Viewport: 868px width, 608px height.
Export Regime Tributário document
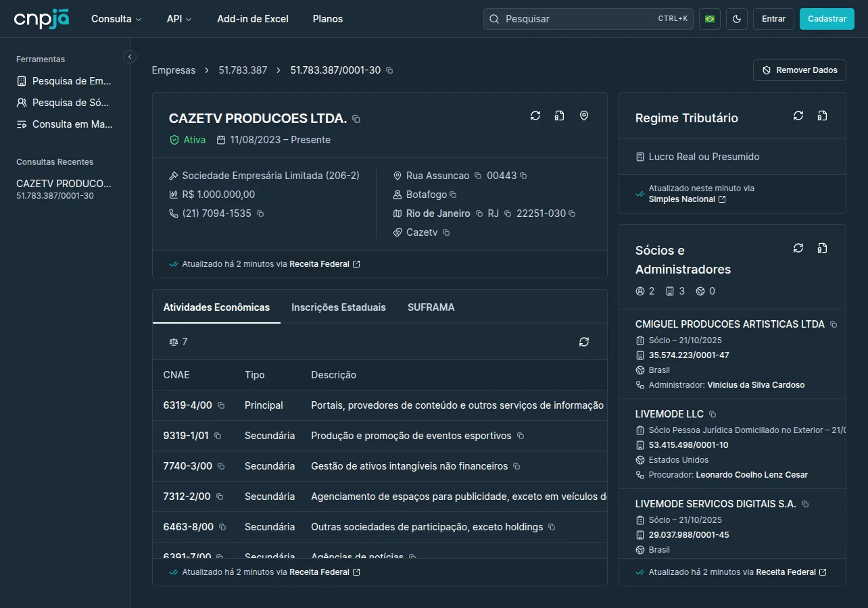[822, 116]
